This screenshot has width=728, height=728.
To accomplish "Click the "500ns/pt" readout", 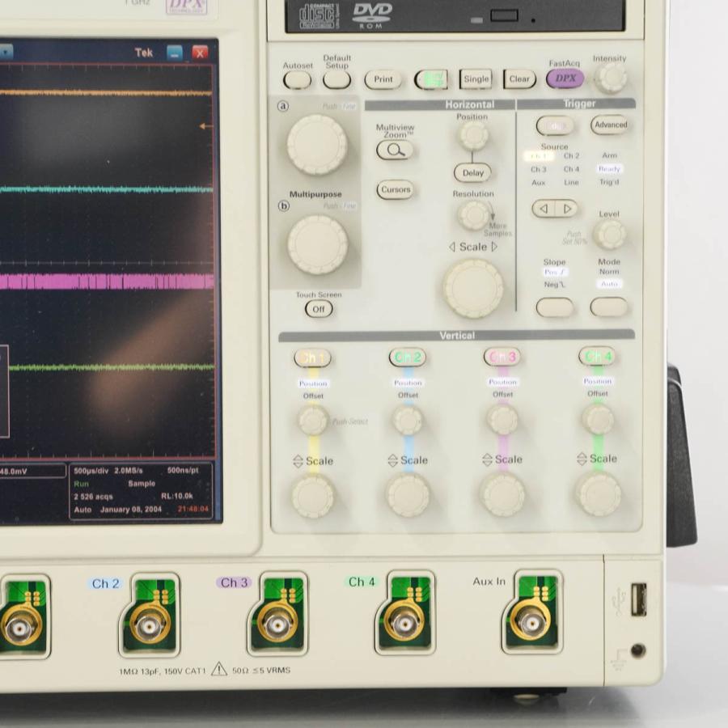I will point(183,470).
